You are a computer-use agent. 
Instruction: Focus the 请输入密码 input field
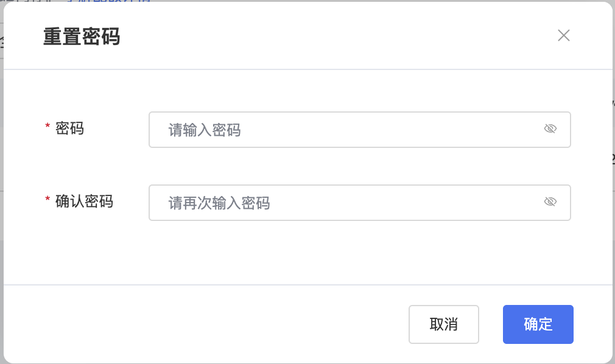[x=347, y=130]
